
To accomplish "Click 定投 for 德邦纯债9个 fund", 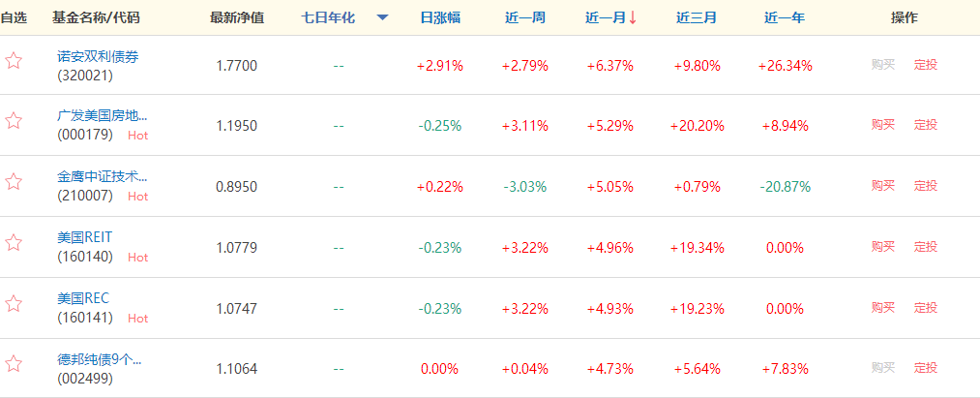I will (x=926, y=368).
